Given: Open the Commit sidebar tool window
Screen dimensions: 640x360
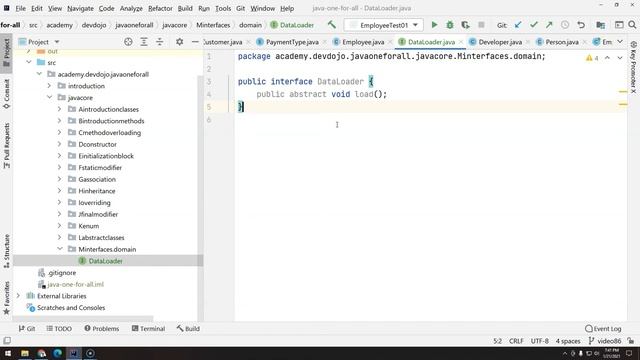Looking at the screenshot, I should [x=7, y=94].
